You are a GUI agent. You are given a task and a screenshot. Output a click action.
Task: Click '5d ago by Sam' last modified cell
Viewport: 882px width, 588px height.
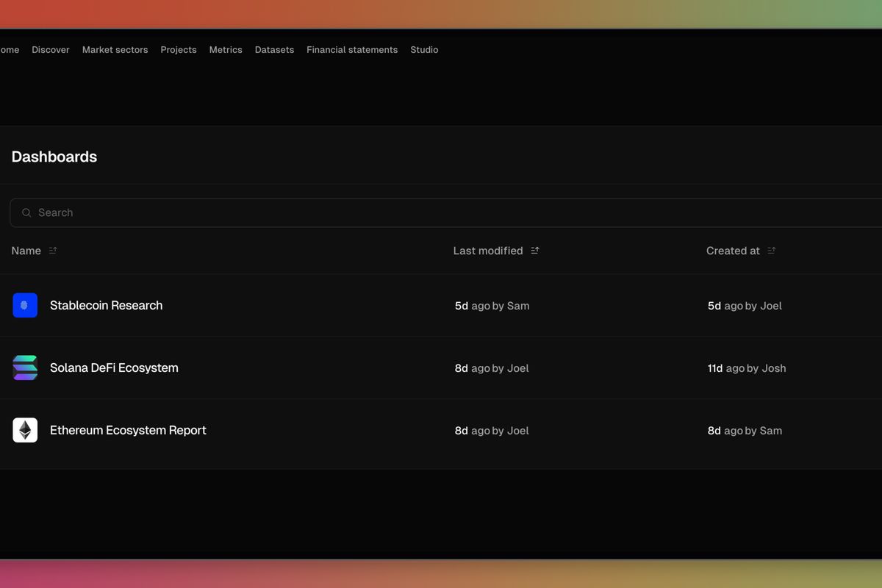[492, 306]
